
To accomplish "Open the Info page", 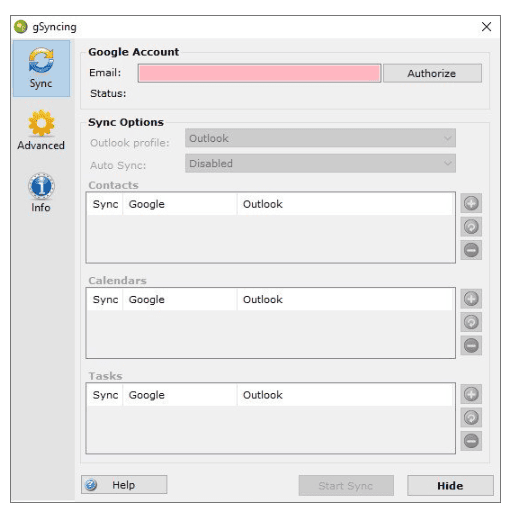I will point(41,193).
